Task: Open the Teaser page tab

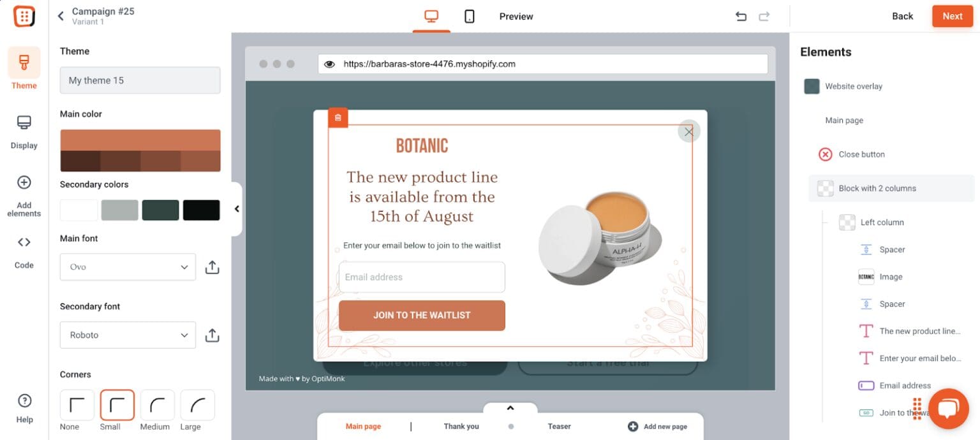Action: click(x=559, y=426)
